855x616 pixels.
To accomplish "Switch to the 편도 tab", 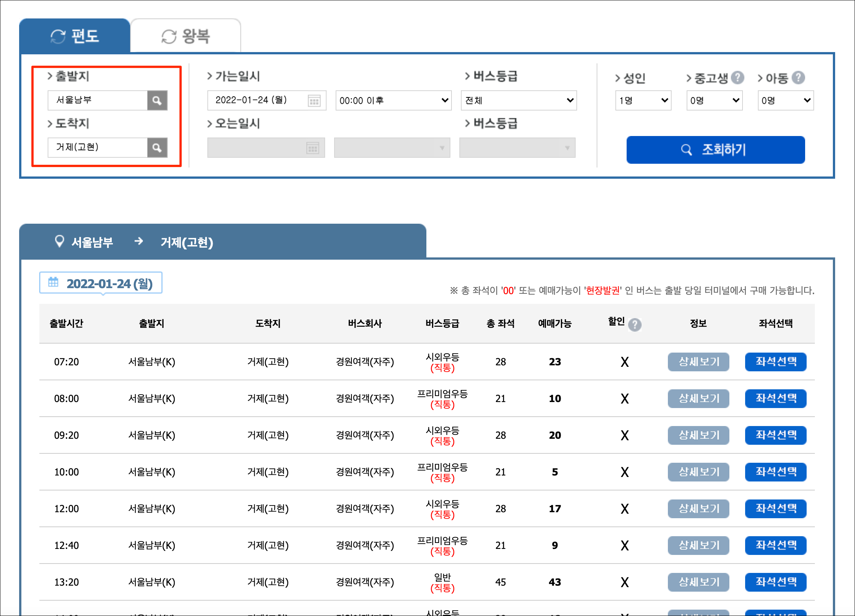I will click(x=75, y=36).
